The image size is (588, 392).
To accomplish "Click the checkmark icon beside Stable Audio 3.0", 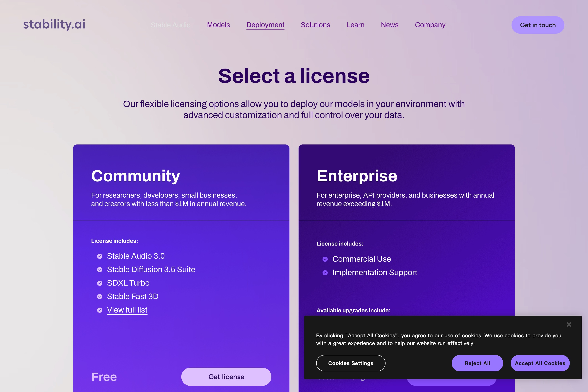I will click(100, 256).
